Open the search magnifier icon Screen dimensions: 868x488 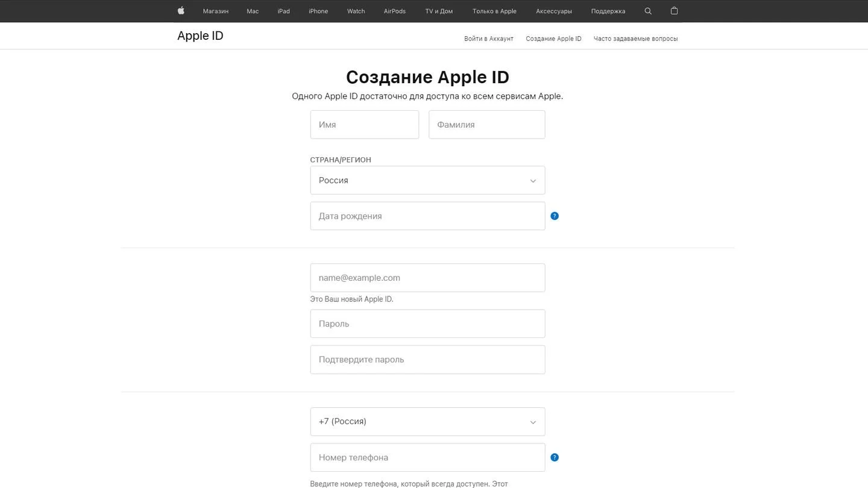pyautogui.click(x=648, y=11)
